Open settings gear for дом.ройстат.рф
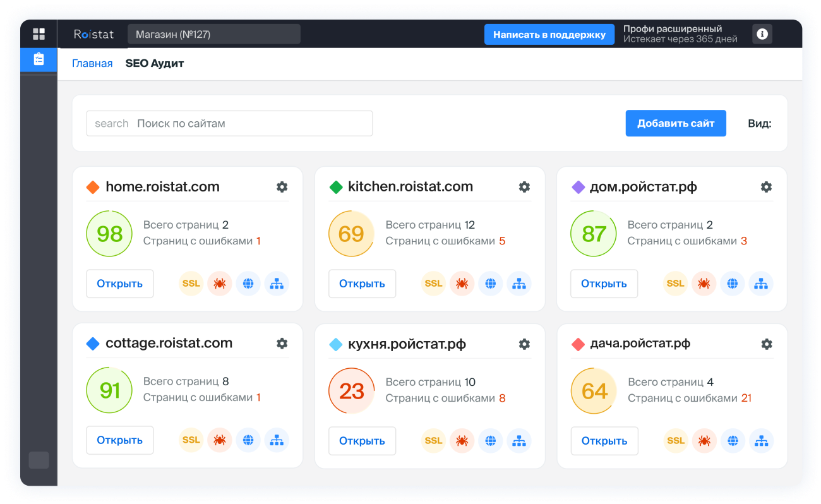 (x=766, y=187)
